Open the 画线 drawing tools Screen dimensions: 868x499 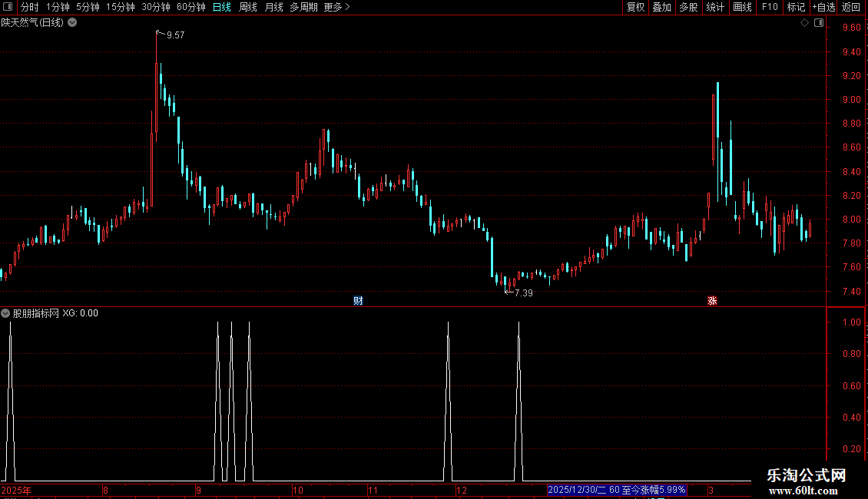[742, 7]
